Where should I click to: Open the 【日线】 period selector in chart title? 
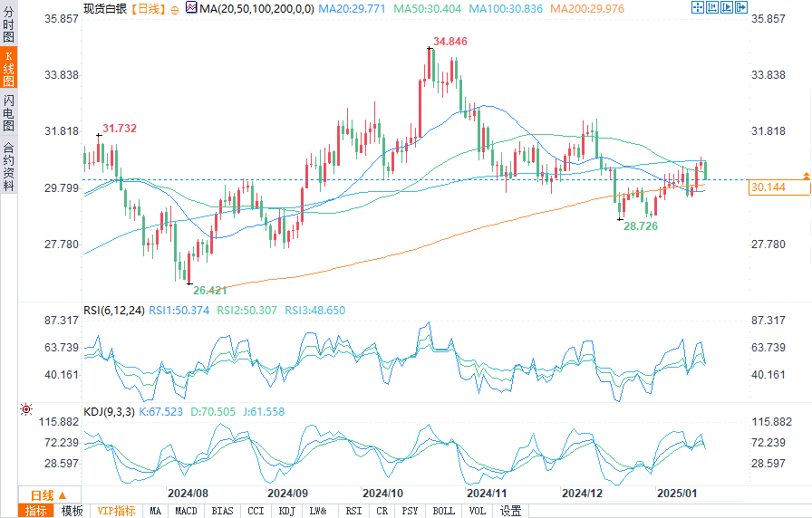pos(146,9)
